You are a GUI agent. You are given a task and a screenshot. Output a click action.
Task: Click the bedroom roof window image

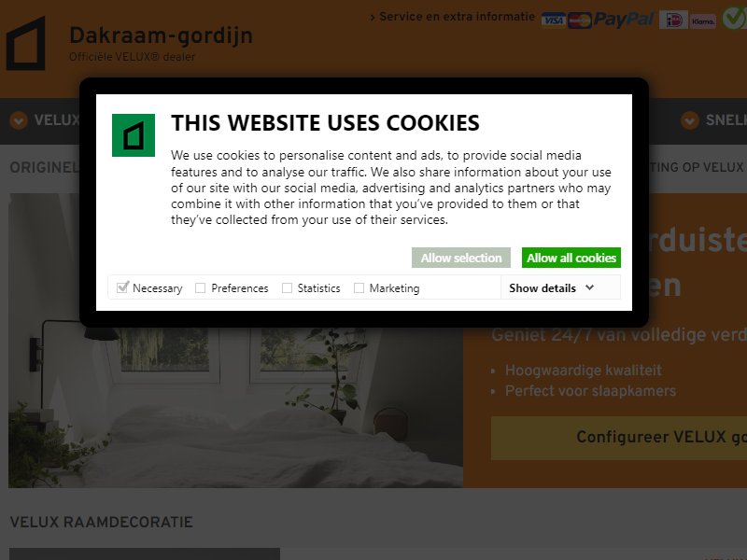click(x=235, y=405)
